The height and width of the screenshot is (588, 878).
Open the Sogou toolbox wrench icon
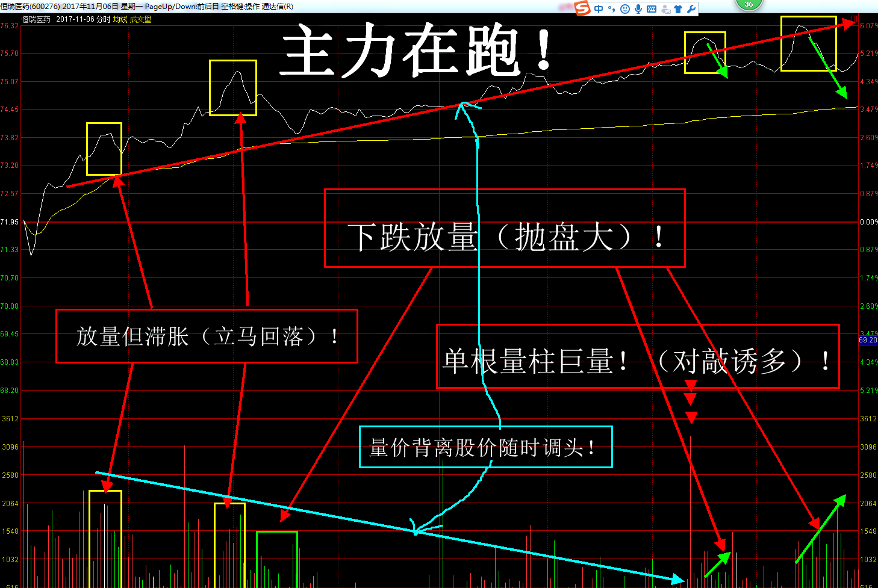[691, 9]
